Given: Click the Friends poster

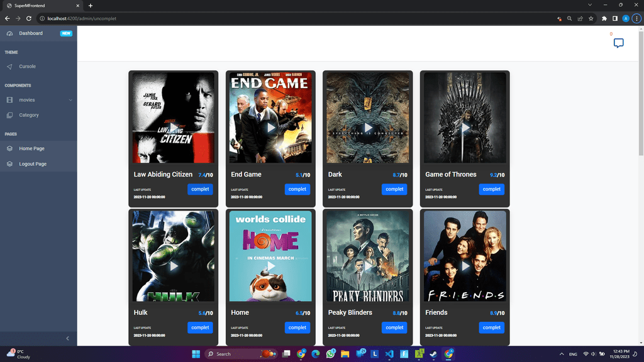Looking at the screenshot, I should tap(465, 256).
